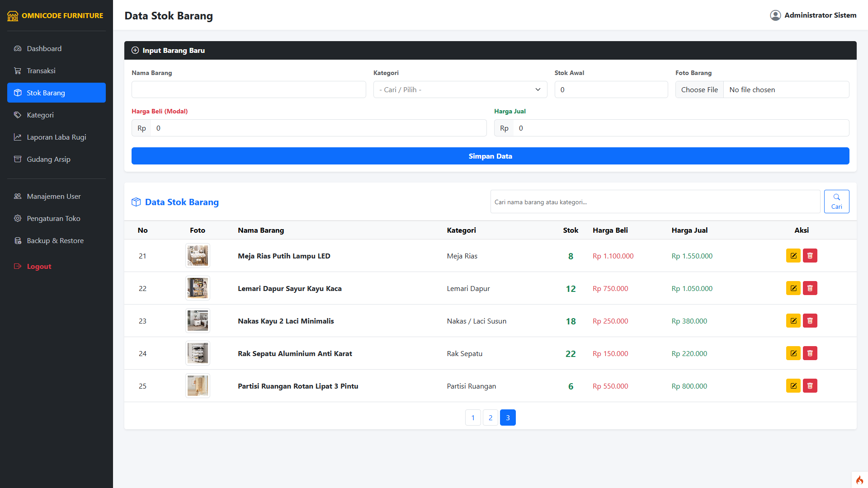Go to Laporan Laba Rugi menu
Viewport: 868px width, 488px height.
click(56, 137)
